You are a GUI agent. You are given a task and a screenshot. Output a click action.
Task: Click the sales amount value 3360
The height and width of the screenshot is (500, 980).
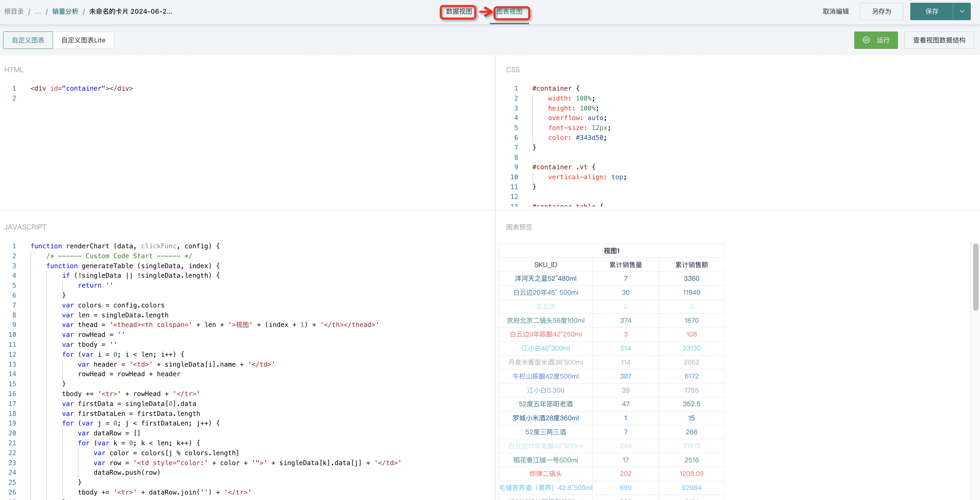(691, 278)
